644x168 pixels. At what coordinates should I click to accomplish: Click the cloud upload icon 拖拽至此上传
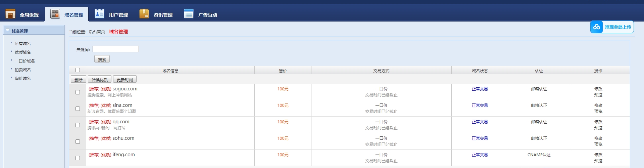click(597, 27)
